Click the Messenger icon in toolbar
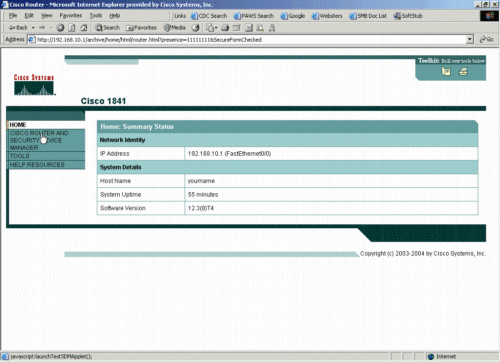The image size is (500, 363). pyautogui.click(x=272, y=28)
